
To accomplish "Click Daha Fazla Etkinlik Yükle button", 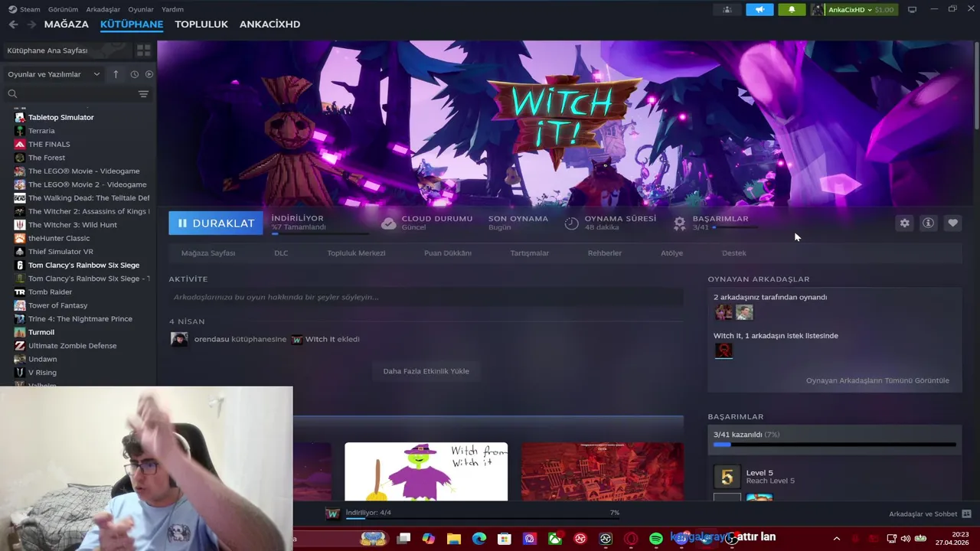I will tap(426, 371).
